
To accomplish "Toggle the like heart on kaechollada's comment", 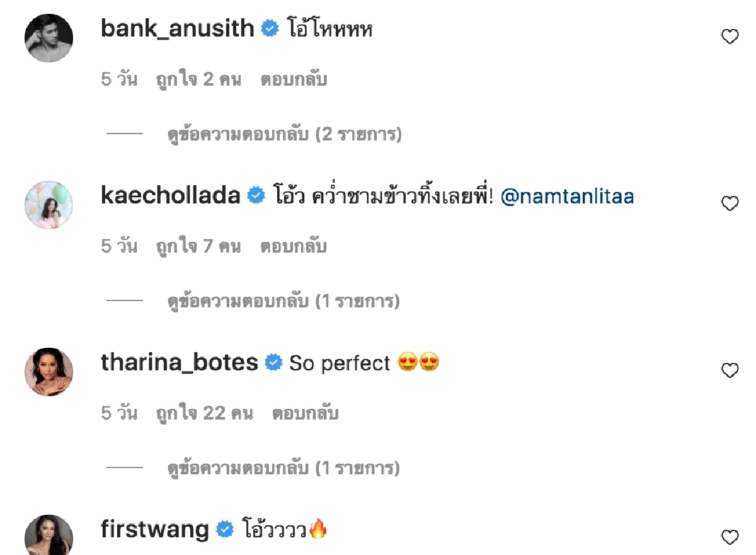I will pos(730,203).
